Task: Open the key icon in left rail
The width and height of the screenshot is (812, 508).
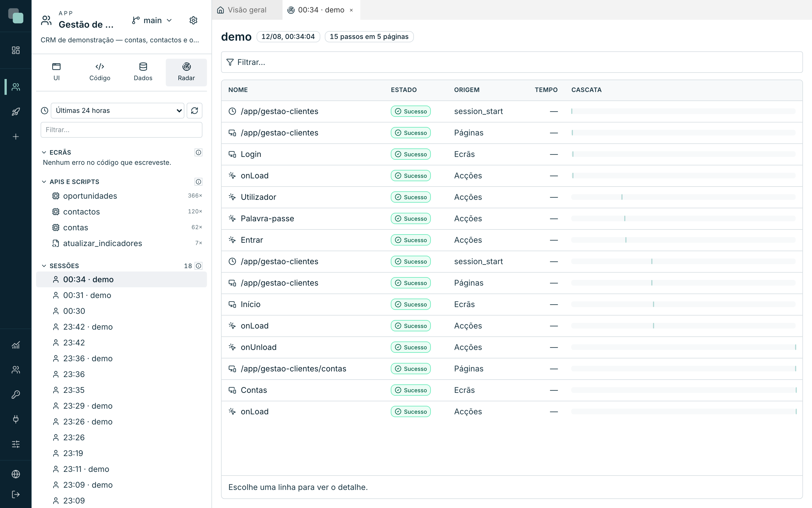Action: point(16,395)
